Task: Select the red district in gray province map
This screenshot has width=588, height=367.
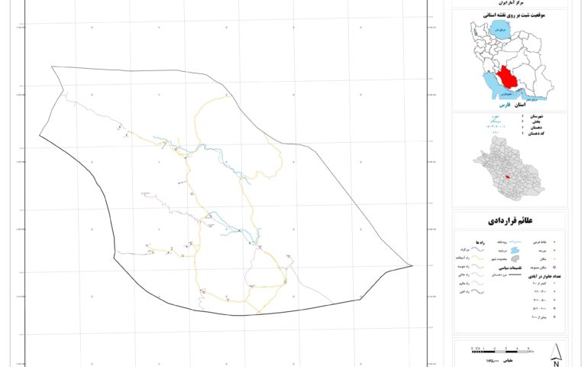Action: click(508, 177)
